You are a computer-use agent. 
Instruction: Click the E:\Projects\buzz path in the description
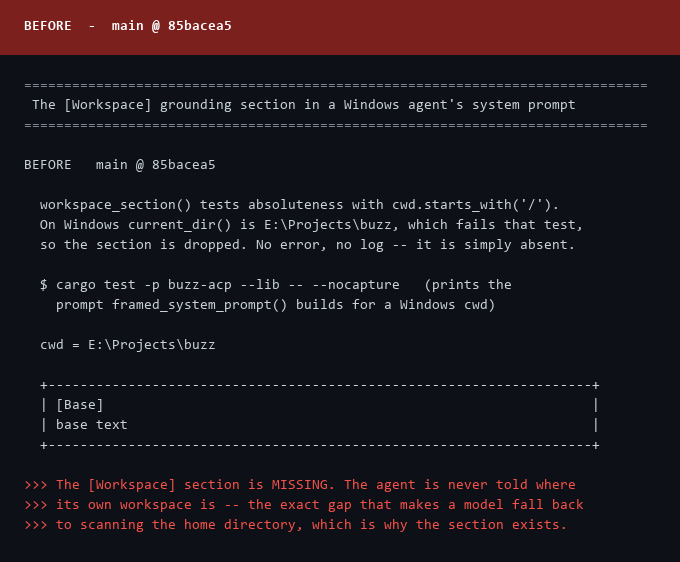pyautogui.click(x=327, y=225)
